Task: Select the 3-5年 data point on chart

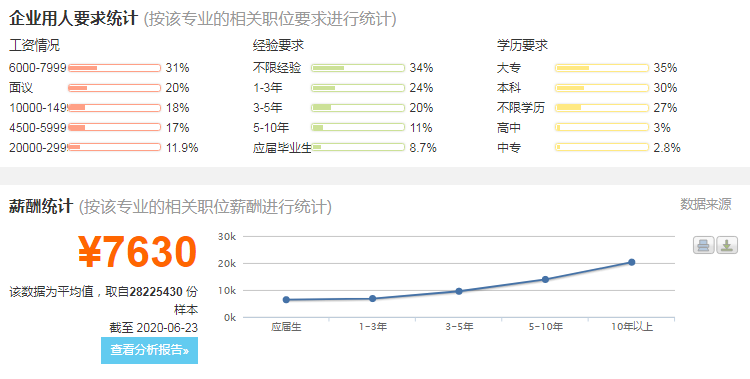Action: [x=459, y=291]
